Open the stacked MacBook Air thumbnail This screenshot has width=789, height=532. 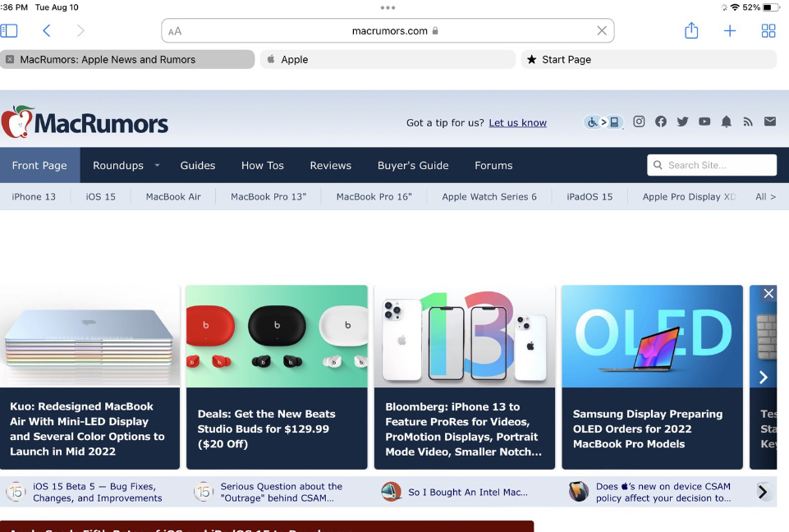coord(89,337)
